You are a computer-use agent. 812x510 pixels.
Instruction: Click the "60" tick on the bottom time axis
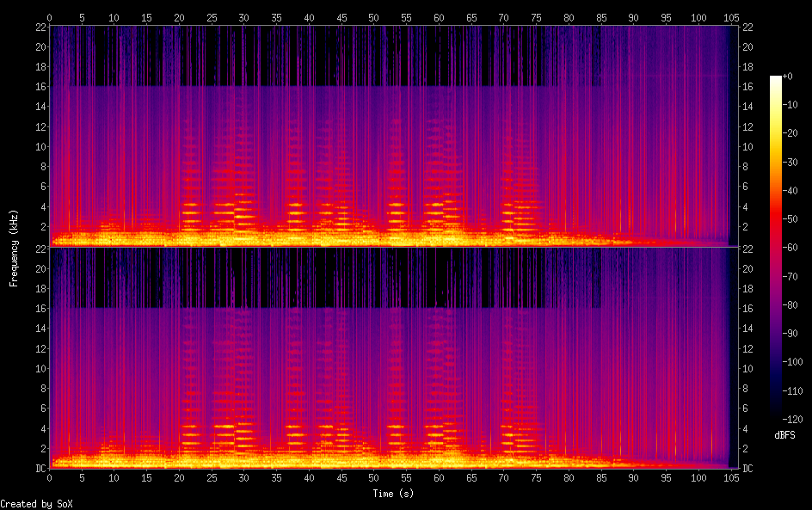tap(439, 477)
